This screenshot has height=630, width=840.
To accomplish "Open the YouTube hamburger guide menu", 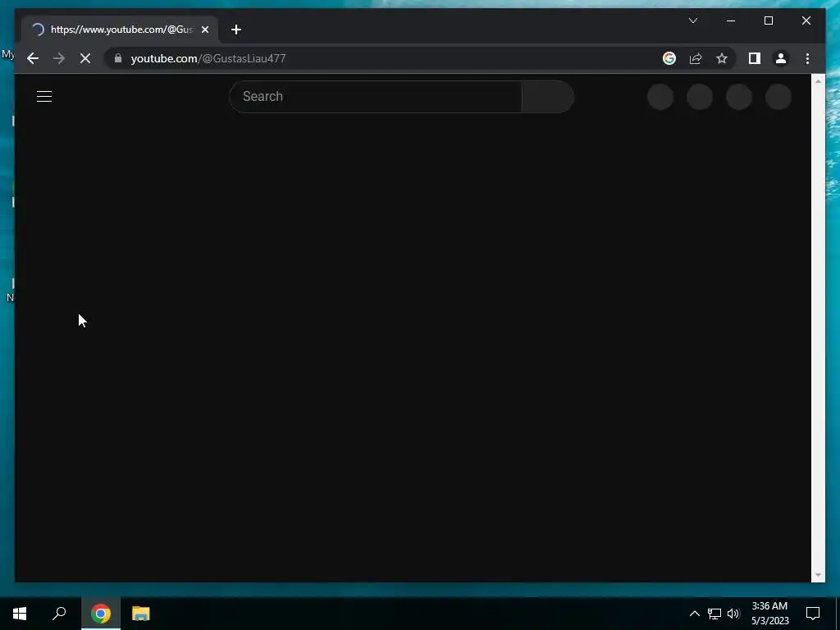I will pyautogui.click(x=44, y=97).
